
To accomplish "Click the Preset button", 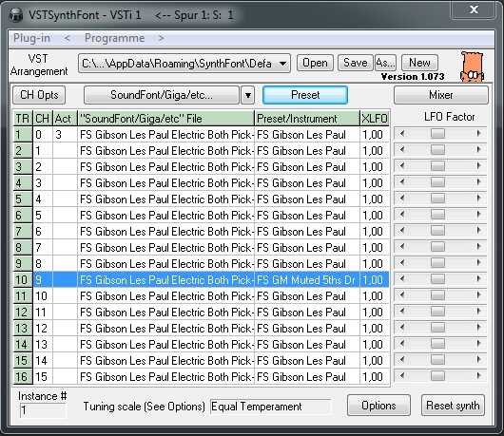I will [305, 95].
